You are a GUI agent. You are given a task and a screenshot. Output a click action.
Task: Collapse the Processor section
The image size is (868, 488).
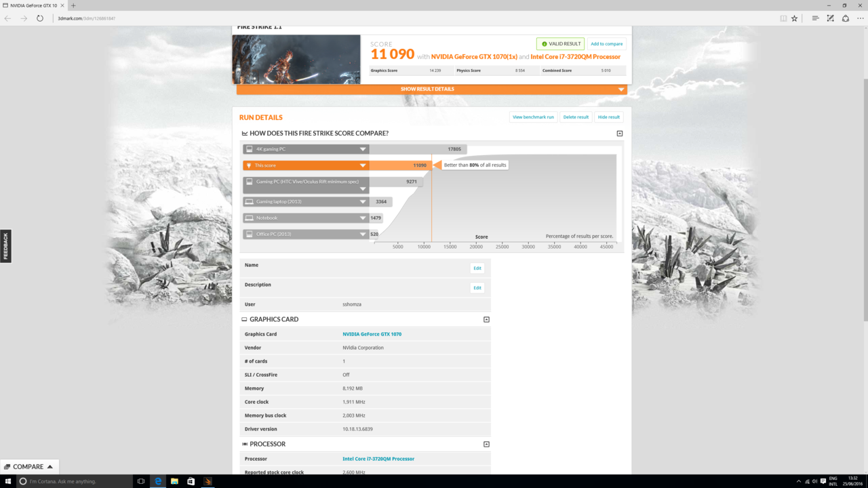[486, 444]
